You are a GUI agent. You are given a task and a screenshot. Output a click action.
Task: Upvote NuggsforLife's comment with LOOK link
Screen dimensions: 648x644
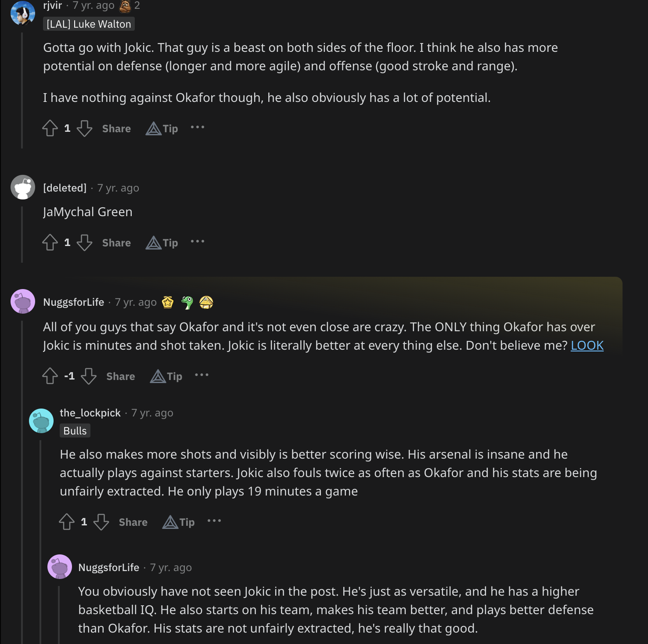[50, 376]
